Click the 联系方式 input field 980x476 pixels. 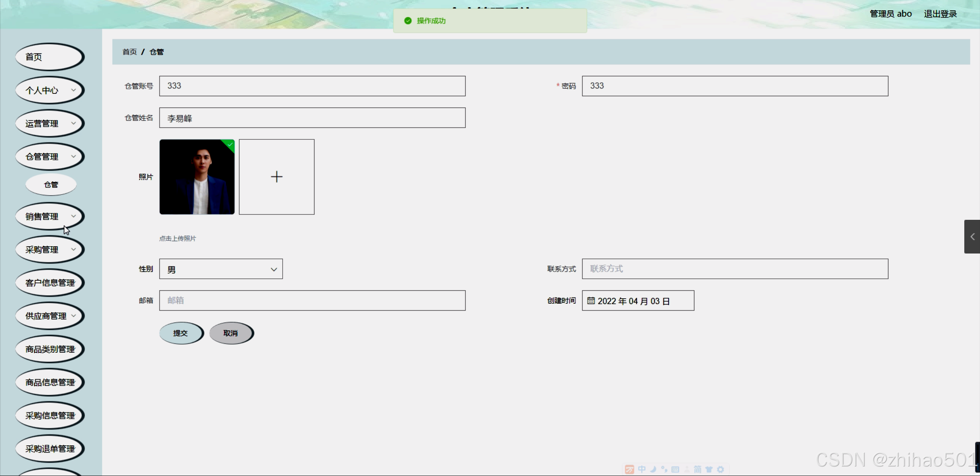point(735,269)
